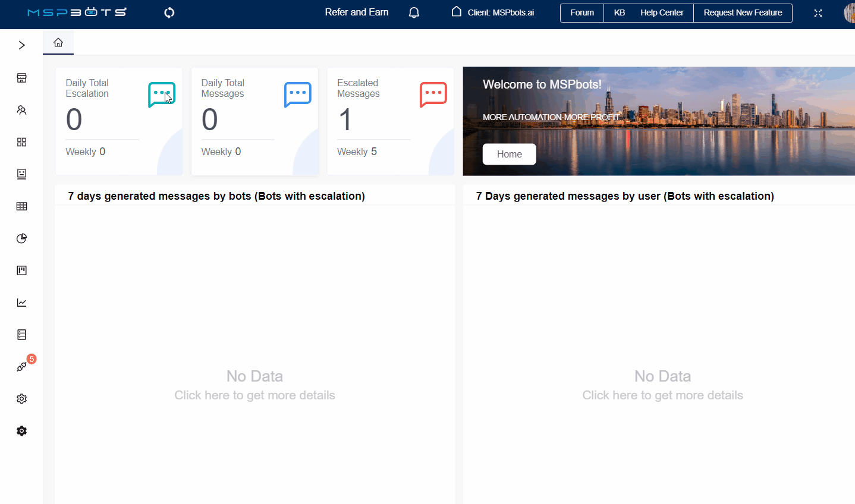Viewport: 855px width, 504px height.
Task: Toggle fullscreen mode icon
Action: click(818, 13)
